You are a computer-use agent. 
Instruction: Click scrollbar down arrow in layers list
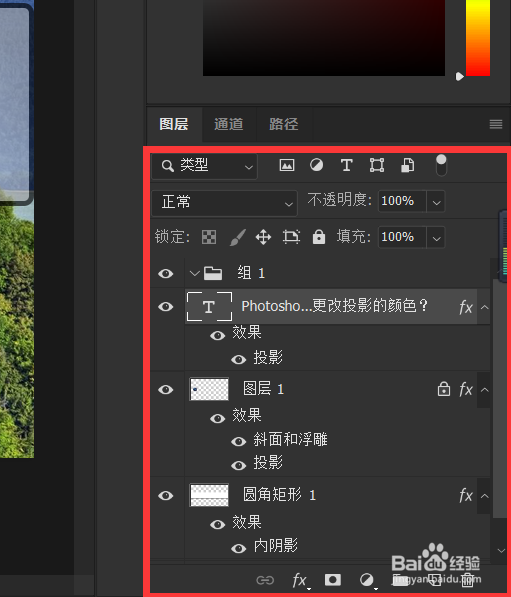pos(501,551)
